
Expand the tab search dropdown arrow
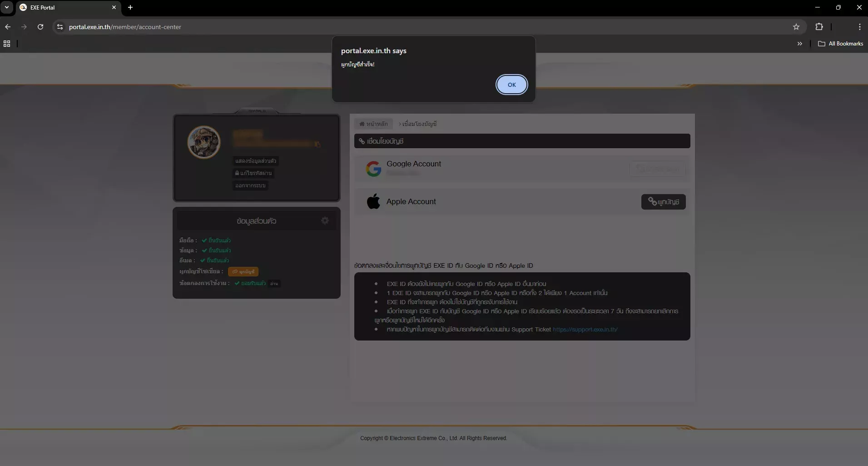7,7
